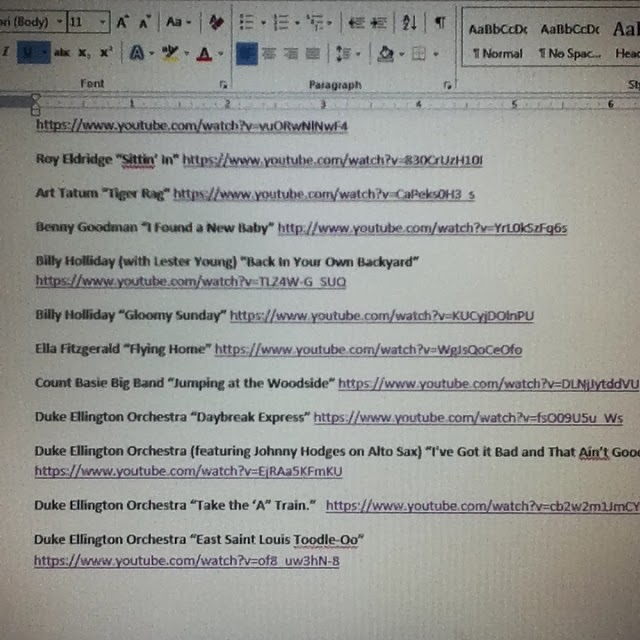Click Decrease Indent button
This screenshot has height=640, width=640.
pyautogui.click(x=356, y=22)
